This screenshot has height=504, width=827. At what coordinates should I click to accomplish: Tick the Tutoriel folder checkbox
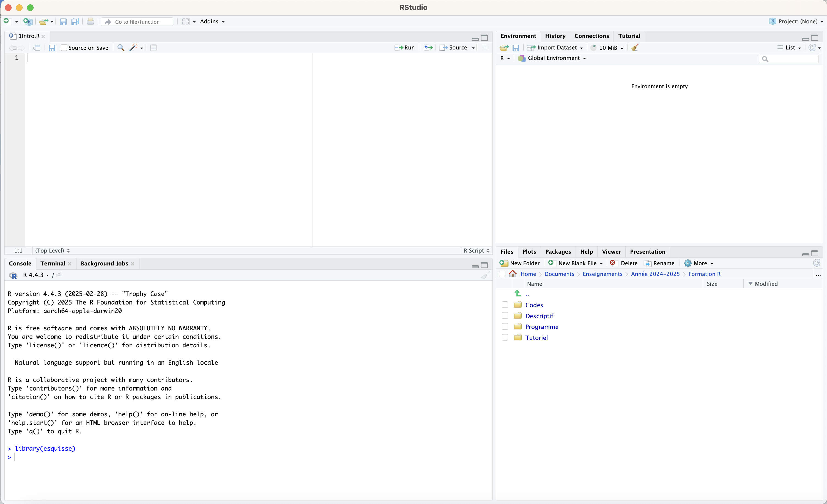point(505,337)
